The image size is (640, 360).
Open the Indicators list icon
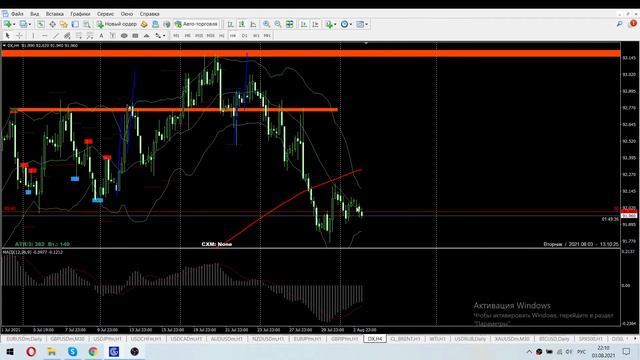(x=329, y=24)
